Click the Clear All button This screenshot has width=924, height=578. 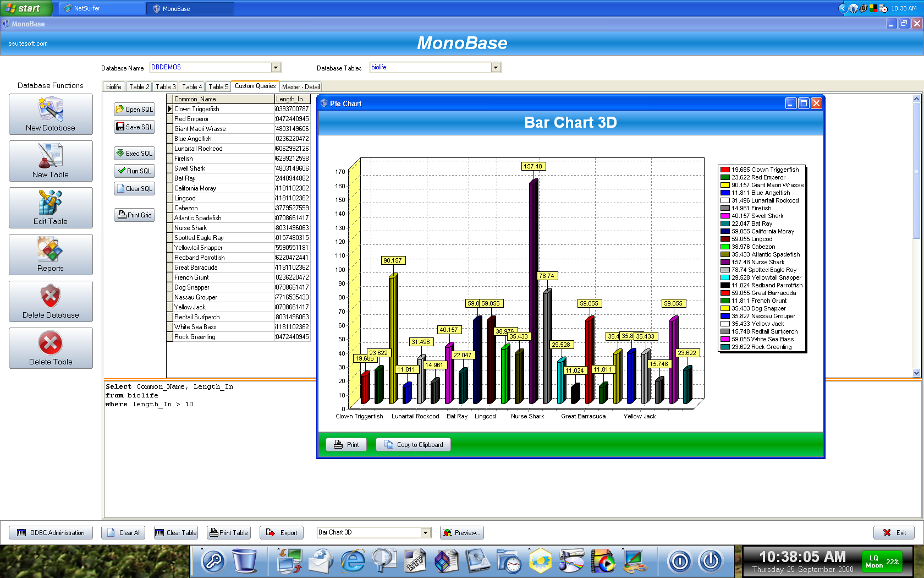(x=124, y=533)
